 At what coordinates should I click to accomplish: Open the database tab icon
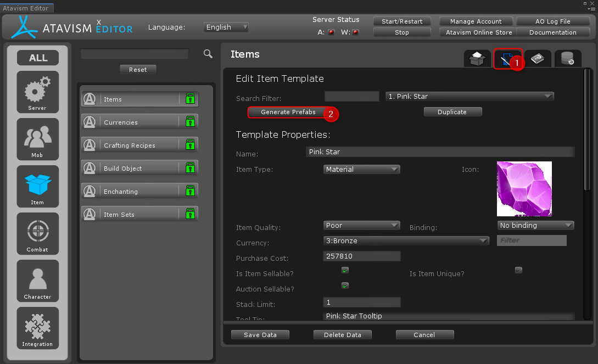click(567, 59)
